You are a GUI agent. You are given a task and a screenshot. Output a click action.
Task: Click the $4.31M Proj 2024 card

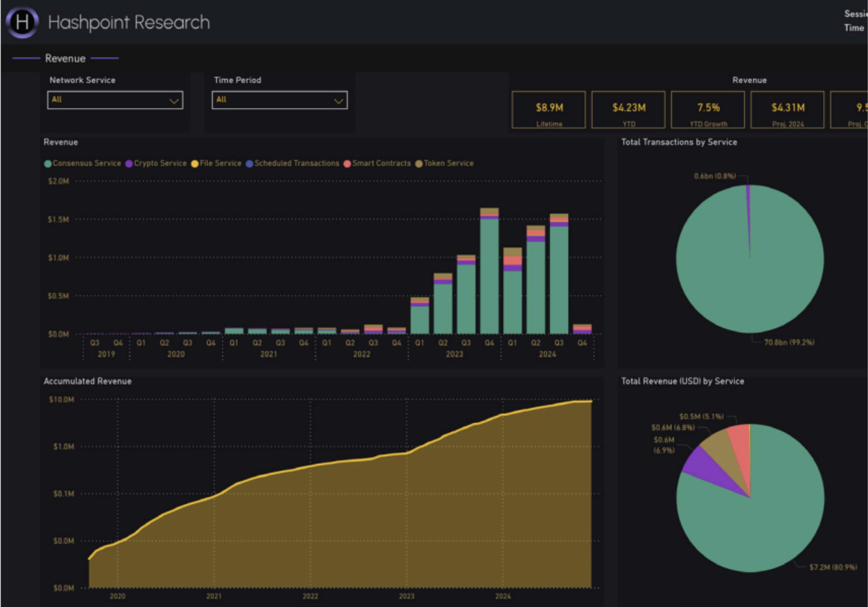coord(788,110)
